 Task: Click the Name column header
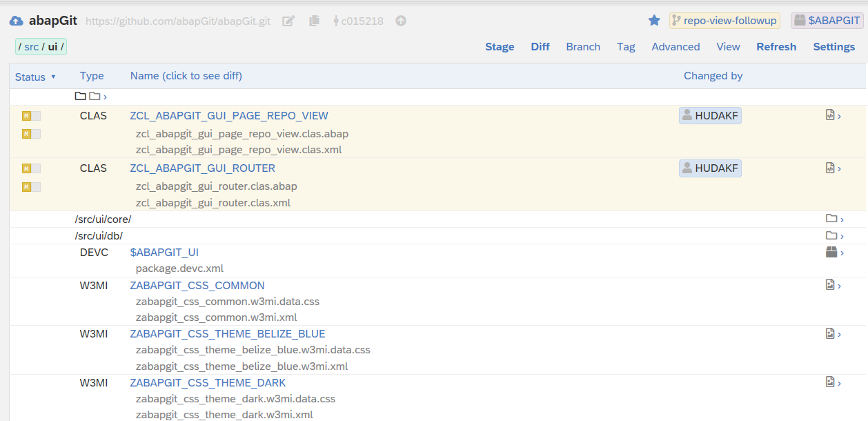click(186, 76)
